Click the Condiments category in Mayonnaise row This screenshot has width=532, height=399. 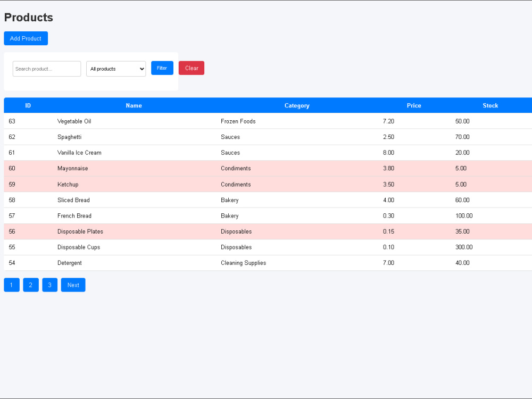[x=236, y=168]
